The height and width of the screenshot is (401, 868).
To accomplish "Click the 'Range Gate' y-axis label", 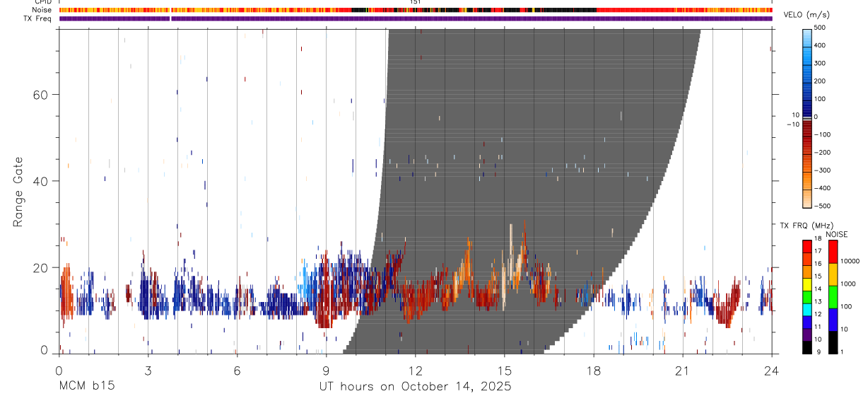I will click(x=18, y=192).
